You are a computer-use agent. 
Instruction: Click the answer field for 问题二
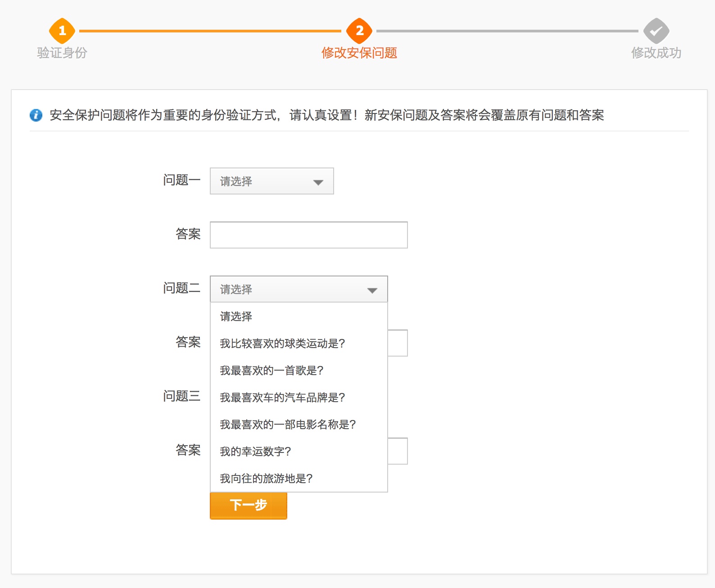(398, 343)
